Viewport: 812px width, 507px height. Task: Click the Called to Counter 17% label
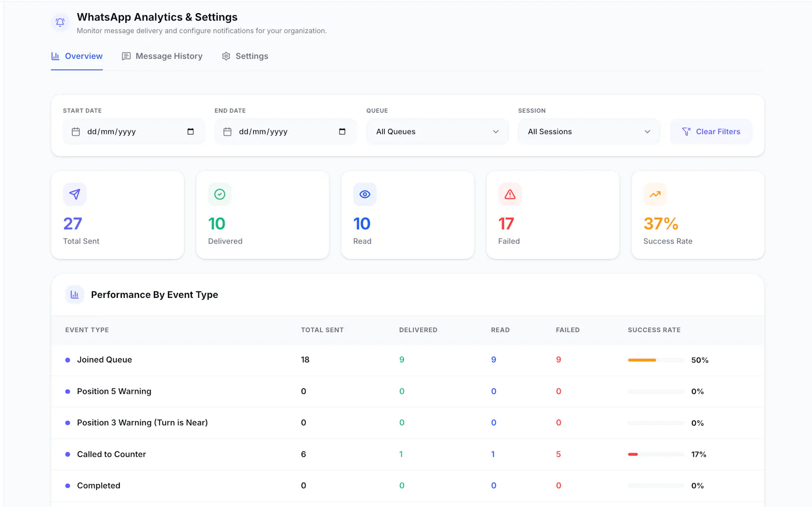pyautogui.click(x=699, y=455)
